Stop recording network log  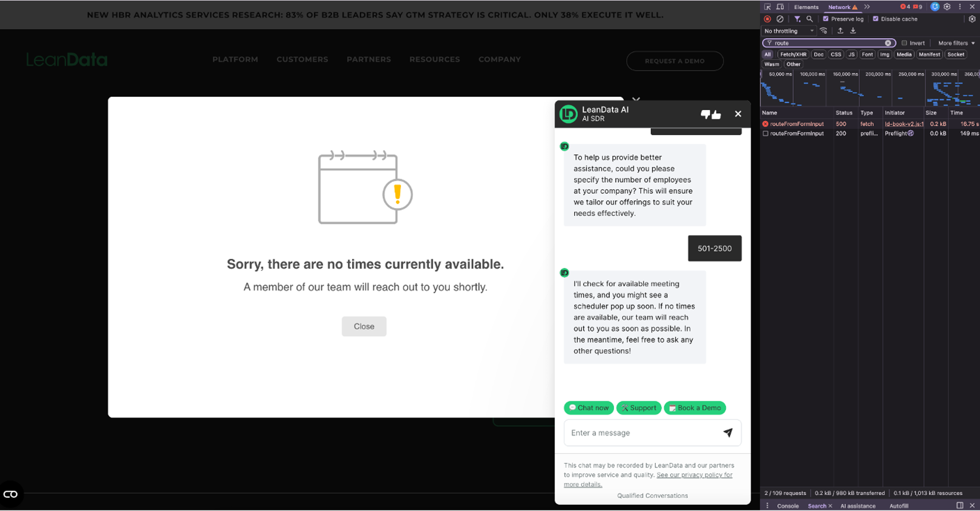pos(767,19)
